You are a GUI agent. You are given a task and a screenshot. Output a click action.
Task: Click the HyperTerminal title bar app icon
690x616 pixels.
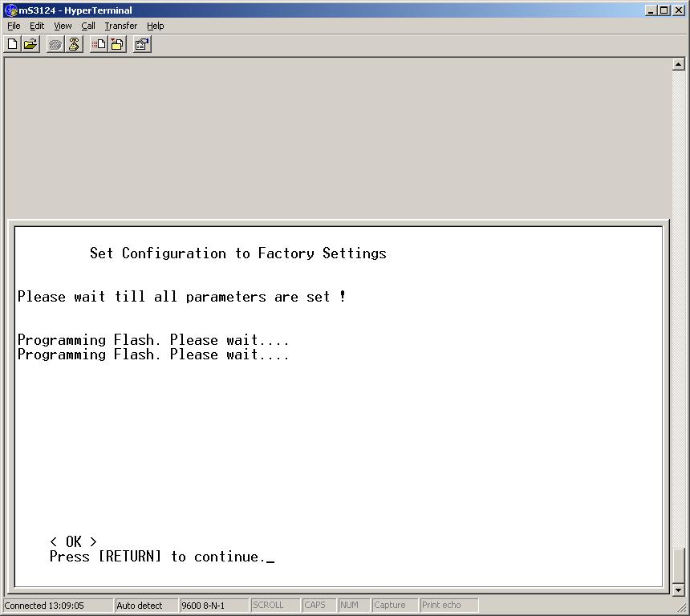pos(10,10)
